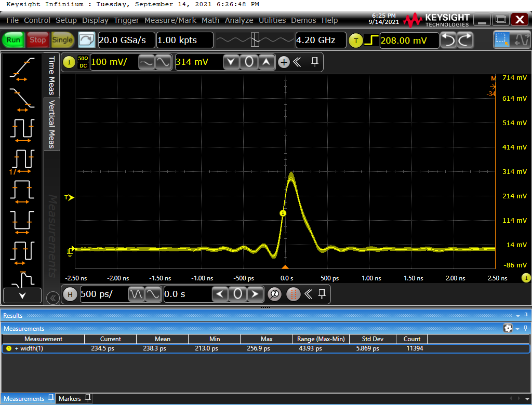Pin the horizontal control toolbar

pyautogui.click(x=322, y=294)
